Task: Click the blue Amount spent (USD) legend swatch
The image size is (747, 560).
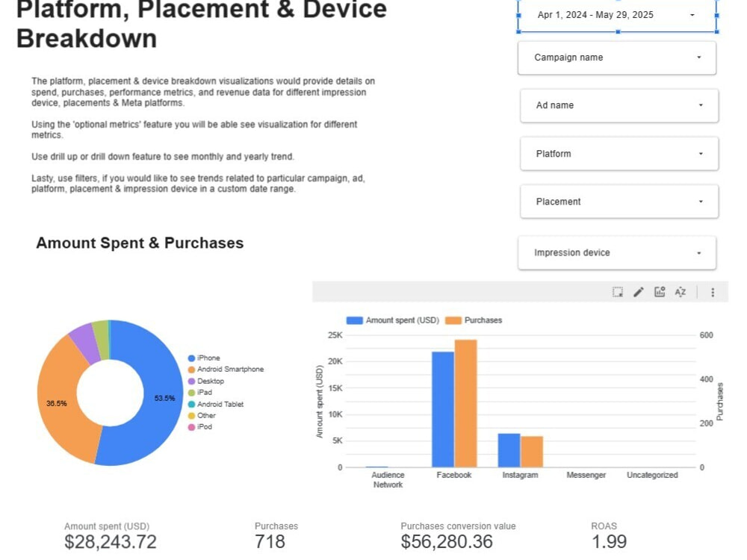Action: (354, 320)
